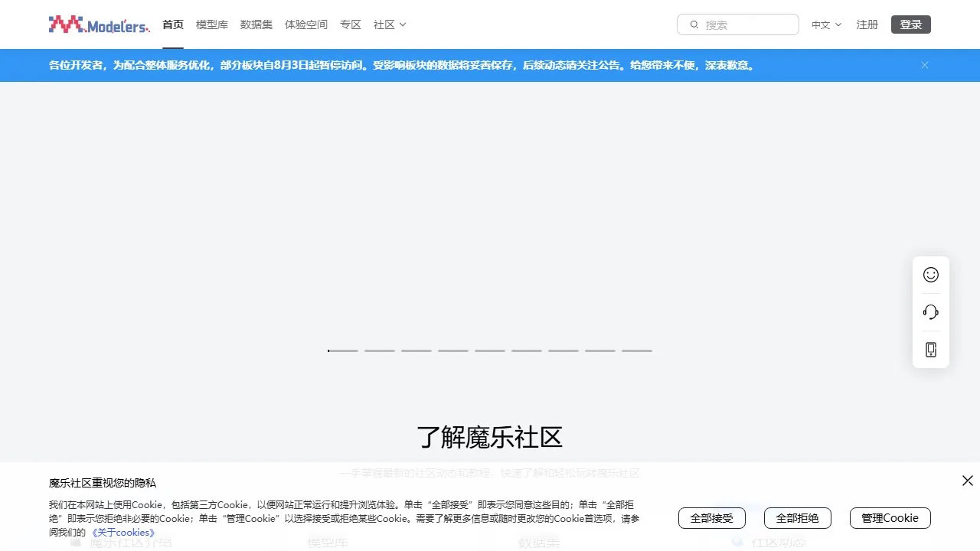Image resolution: width=980 pixels, height=551 pixels.
Task: Select the first carousel indicator
Action: coord(343,350)
